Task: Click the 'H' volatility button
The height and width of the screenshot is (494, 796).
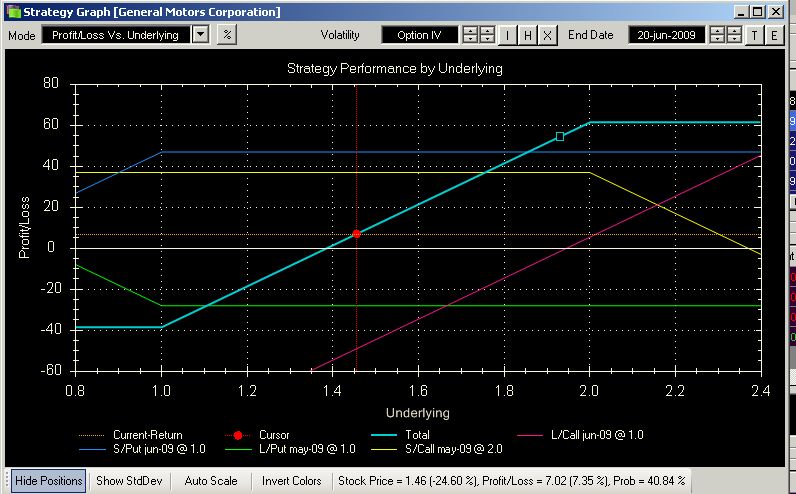Action: (527, 35)
